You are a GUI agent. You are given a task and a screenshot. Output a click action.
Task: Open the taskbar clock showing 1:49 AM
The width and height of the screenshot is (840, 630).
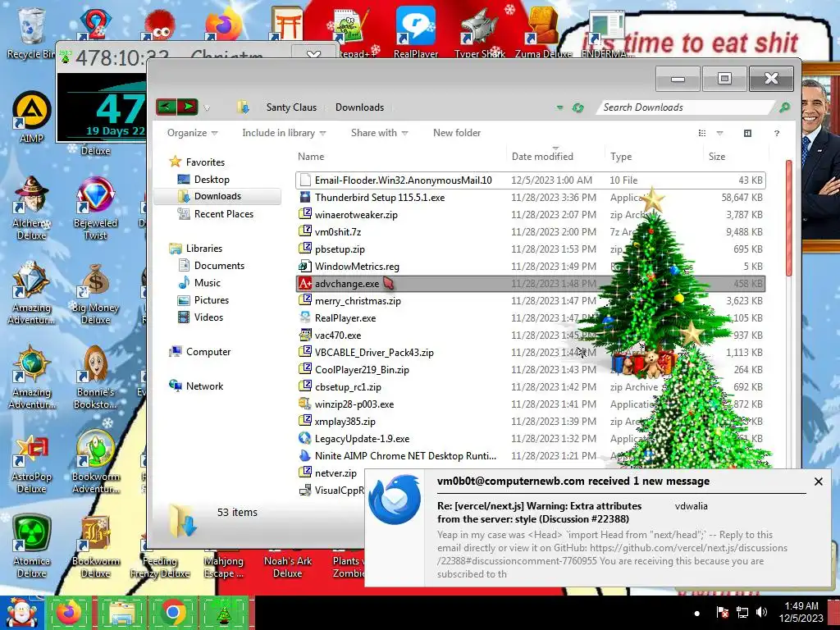point(801,612)
